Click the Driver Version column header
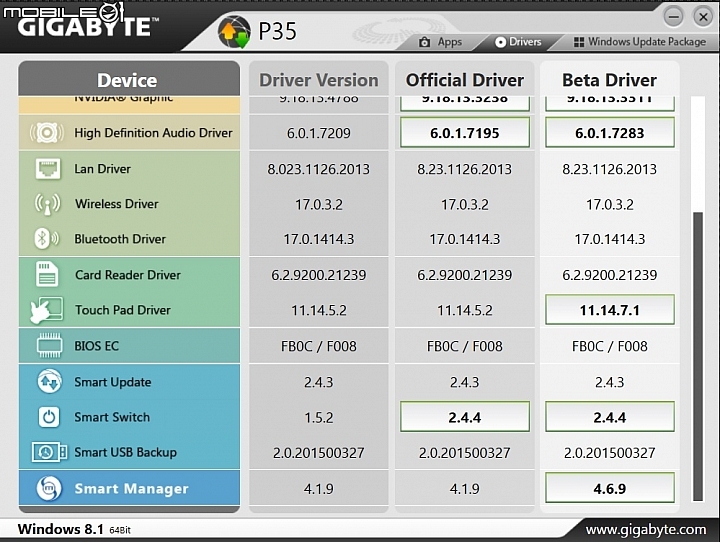This screenshot has height=542, width=720. (319, 80)
